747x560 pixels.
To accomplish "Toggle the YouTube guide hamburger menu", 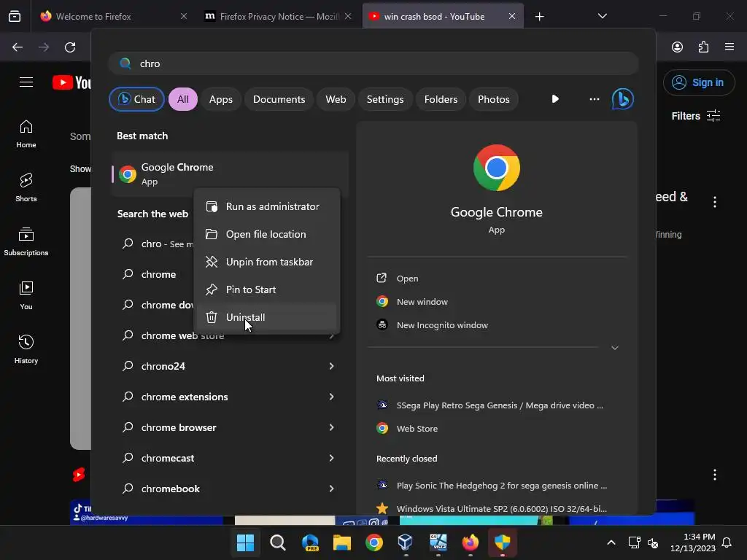I will pos(26,82).
